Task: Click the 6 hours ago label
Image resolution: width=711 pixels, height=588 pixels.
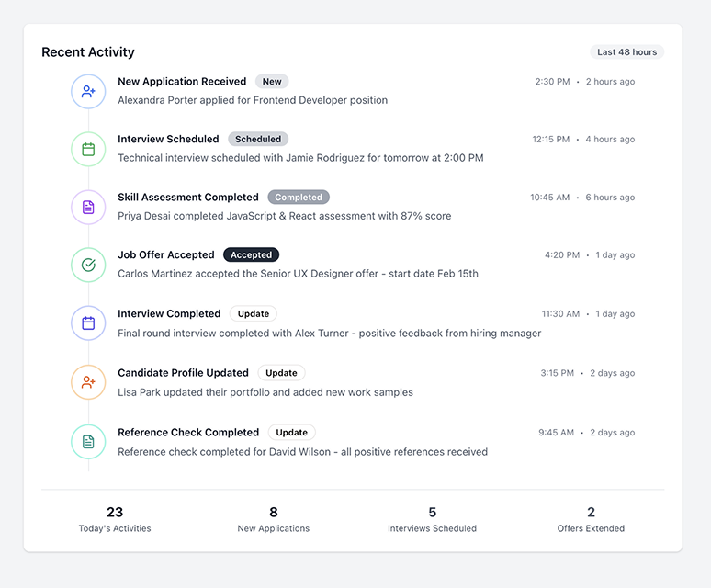Action: [610, 198]
